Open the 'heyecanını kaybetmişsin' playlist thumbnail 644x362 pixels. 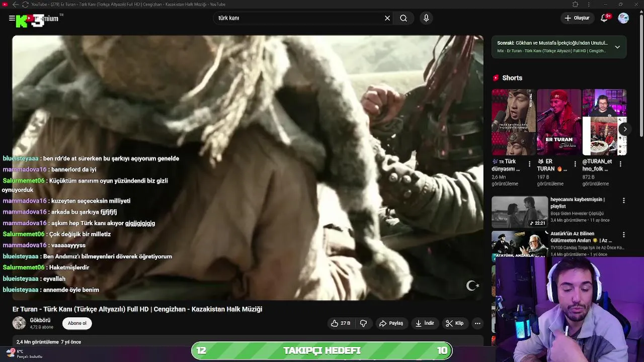tap(520, 212)
